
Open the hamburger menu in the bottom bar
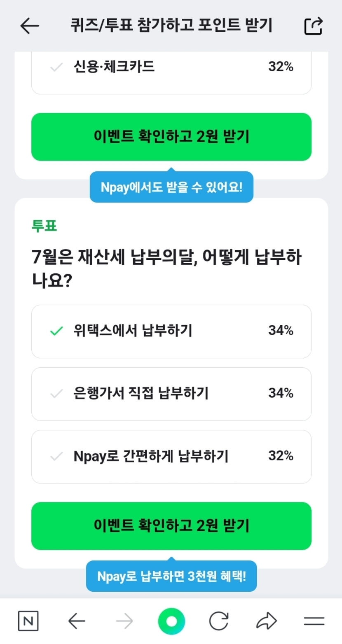(x=314, y=621)
